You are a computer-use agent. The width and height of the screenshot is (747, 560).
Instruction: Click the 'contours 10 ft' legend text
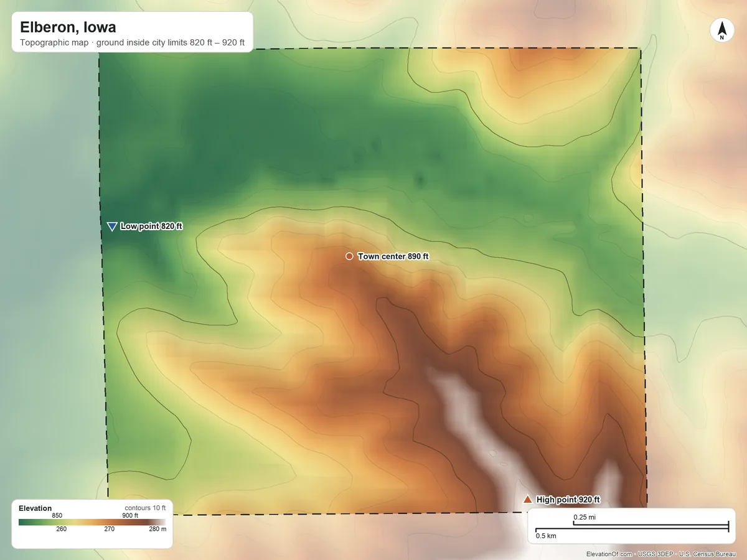tap(145, 508)
